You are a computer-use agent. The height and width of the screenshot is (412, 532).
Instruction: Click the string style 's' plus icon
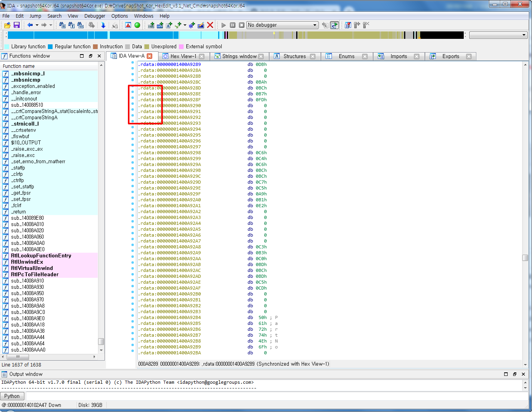pos(179,25)
